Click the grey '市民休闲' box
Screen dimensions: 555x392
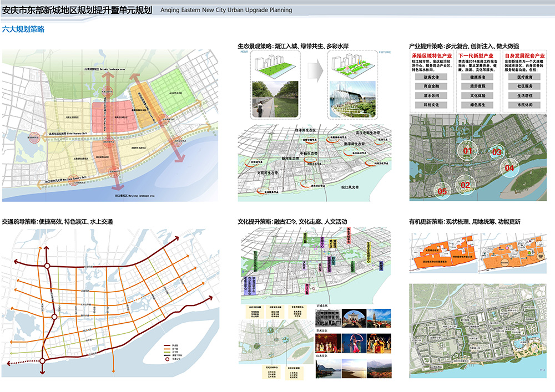tap(524, 105)
